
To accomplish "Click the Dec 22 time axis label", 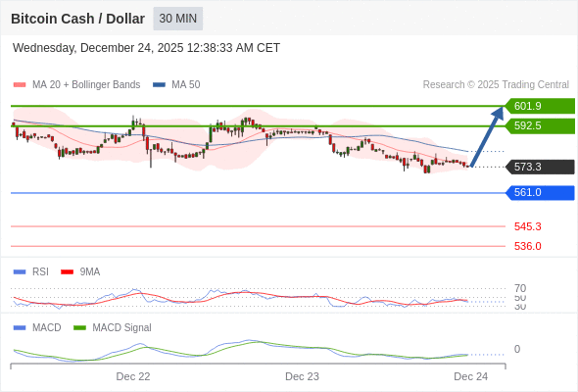I will [x=133, y=376].
